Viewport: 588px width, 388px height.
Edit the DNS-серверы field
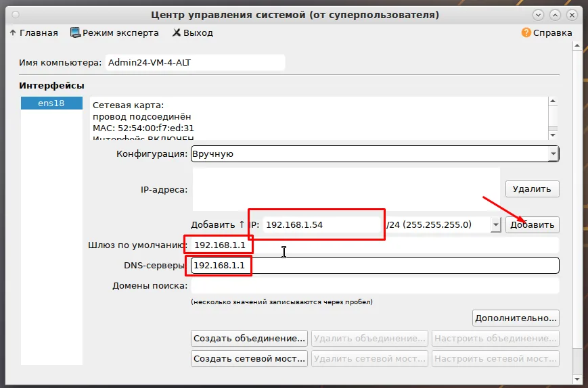(x=375, y=266)
